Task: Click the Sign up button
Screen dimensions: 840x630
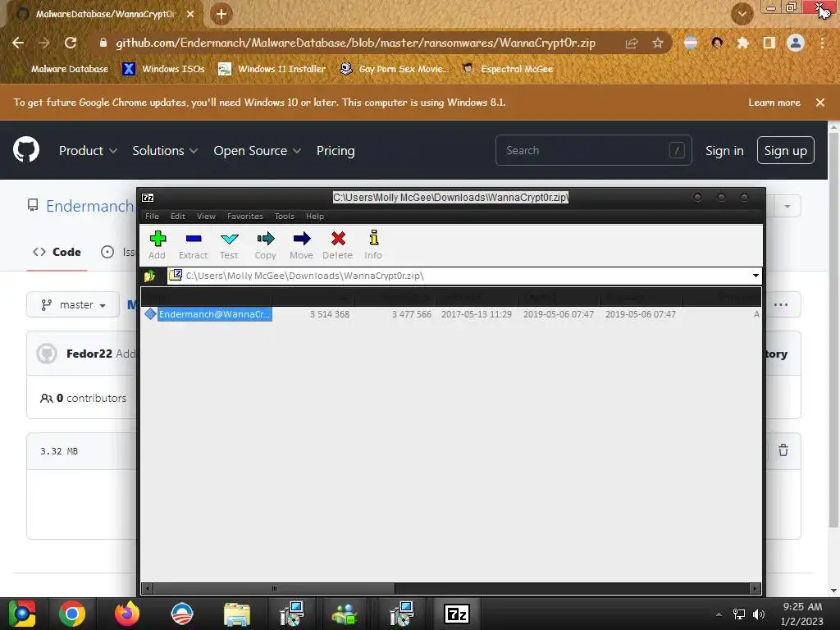Action: pyautogui.click(x=785, y=151)
